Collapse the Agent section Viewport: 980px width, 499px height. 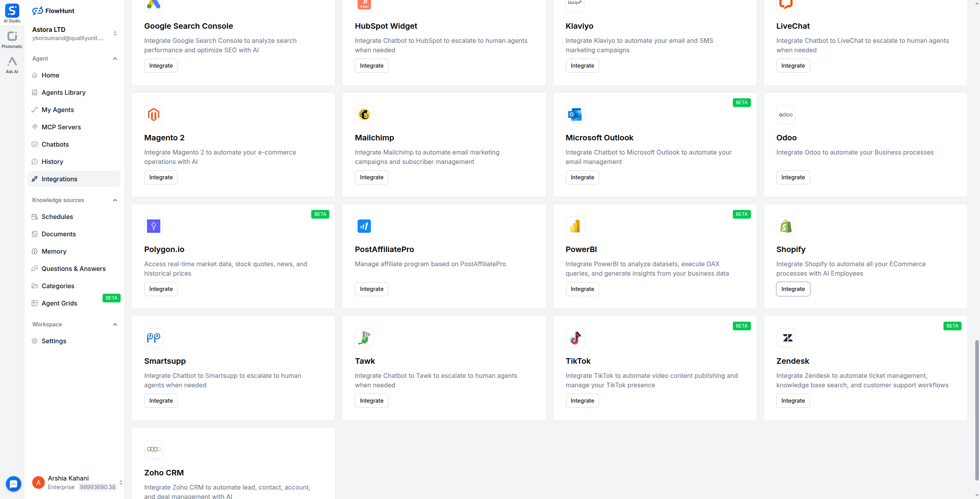[x=115, y=59]
